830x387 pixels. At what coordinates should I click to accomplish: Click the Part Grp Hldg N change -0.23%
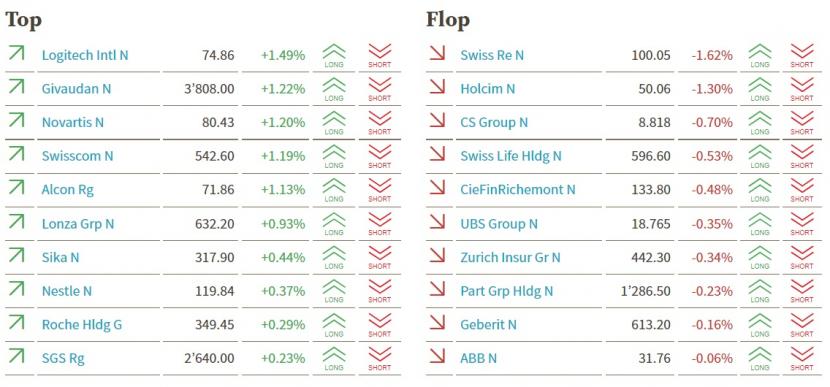tap(712, 291)
